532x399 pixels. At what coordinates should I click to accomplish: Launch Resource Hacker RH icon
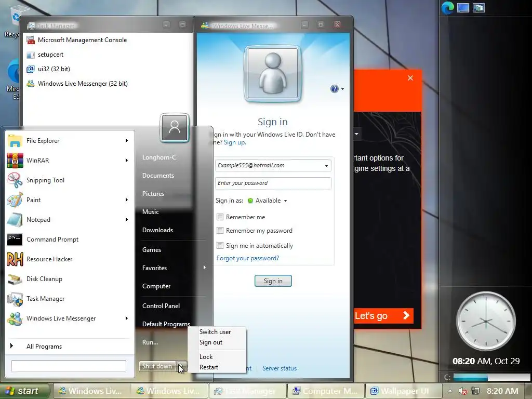tap(15, 259)
